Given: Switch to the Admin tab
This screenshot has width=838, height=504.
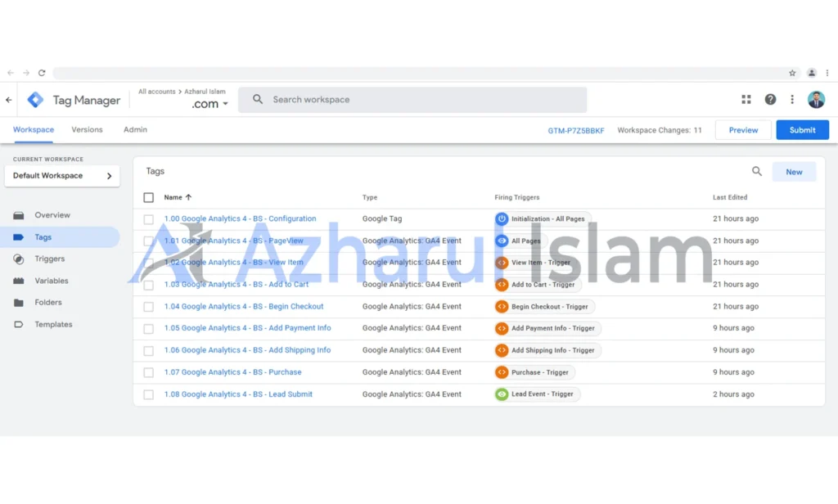Looking at the screenshot, I should (x=135, y=130).
